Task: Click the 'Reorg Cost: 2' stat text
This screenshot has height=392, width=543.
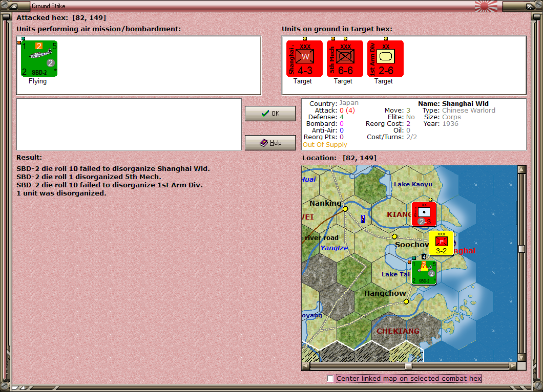Action: tap(388, 123)
